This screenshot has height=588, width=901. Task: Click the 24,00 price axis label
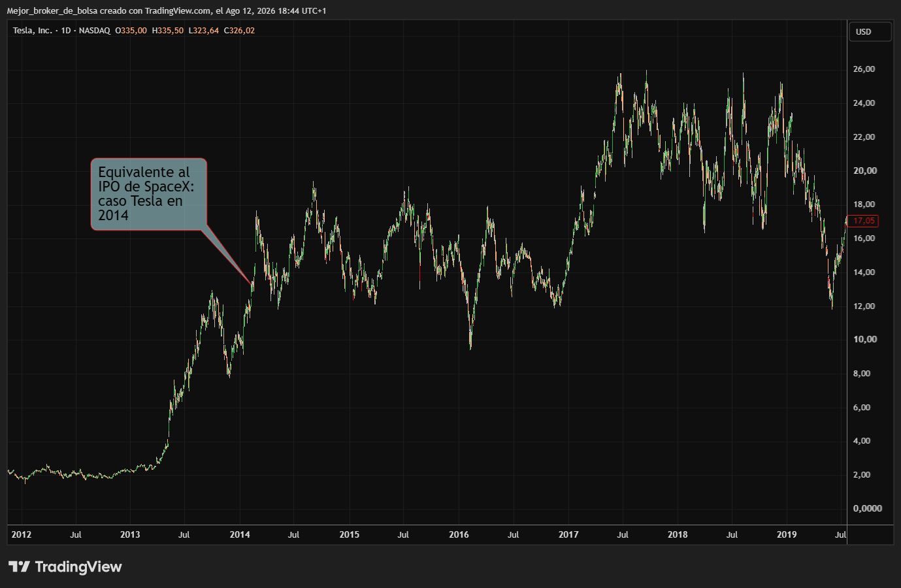tap(864, 103)
